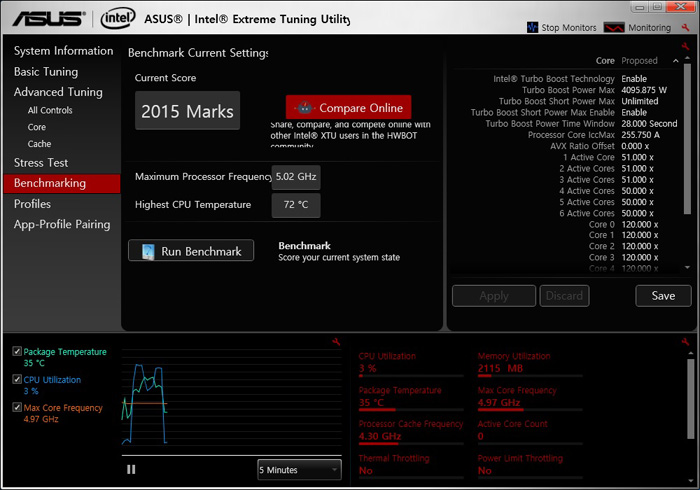
Task: Click the Save button
Action: coord(663,296)
